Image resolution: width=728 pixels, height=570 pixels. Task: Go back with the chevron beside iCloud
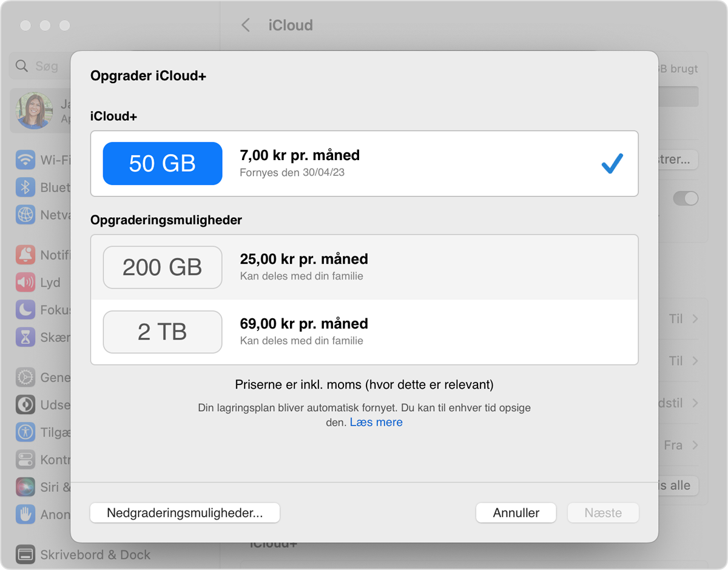coord(246,25)
